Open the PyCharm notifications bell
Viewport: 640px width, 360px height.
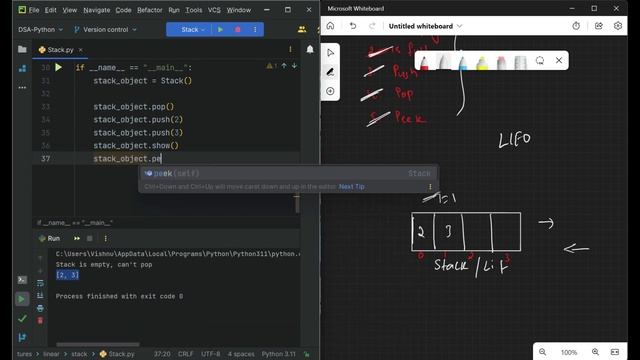pyautogui.click(x=310, y=49)
